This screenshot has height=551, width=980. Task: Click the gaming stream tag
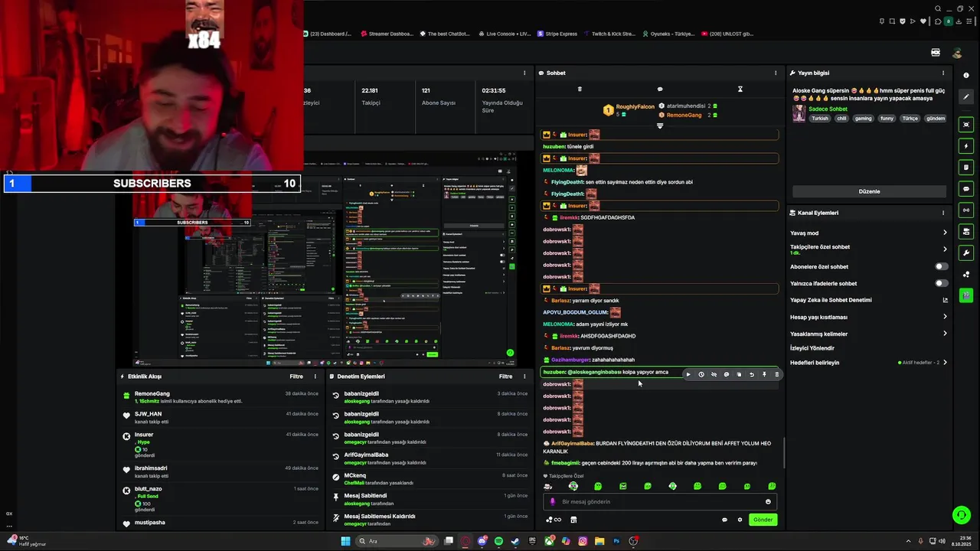click(864, 119)
